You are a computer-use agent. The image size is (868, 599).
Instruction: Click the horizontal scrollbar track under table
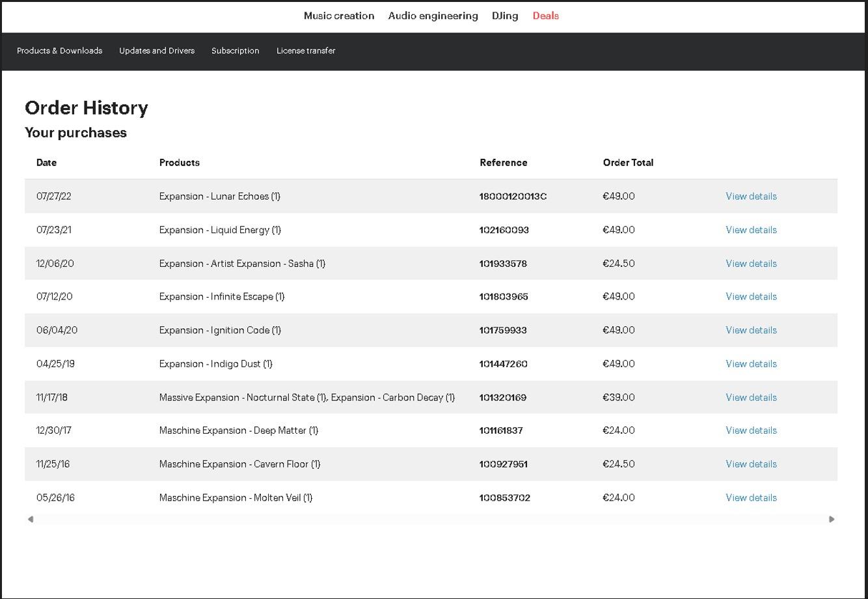(x=431, y=519)
